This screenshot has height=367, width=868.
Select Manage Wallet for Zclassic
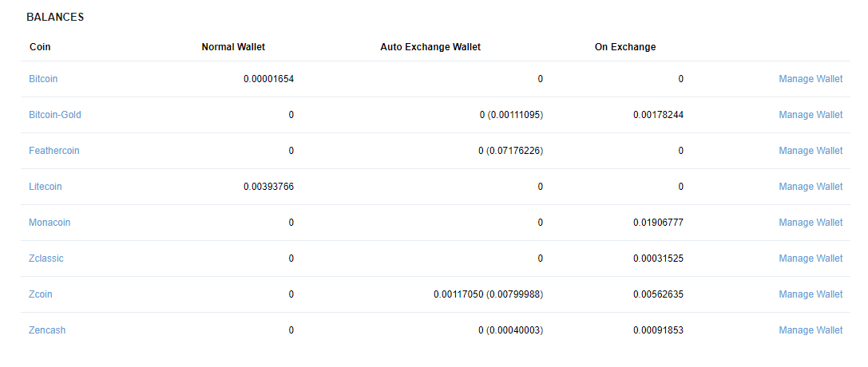[811, 258]
